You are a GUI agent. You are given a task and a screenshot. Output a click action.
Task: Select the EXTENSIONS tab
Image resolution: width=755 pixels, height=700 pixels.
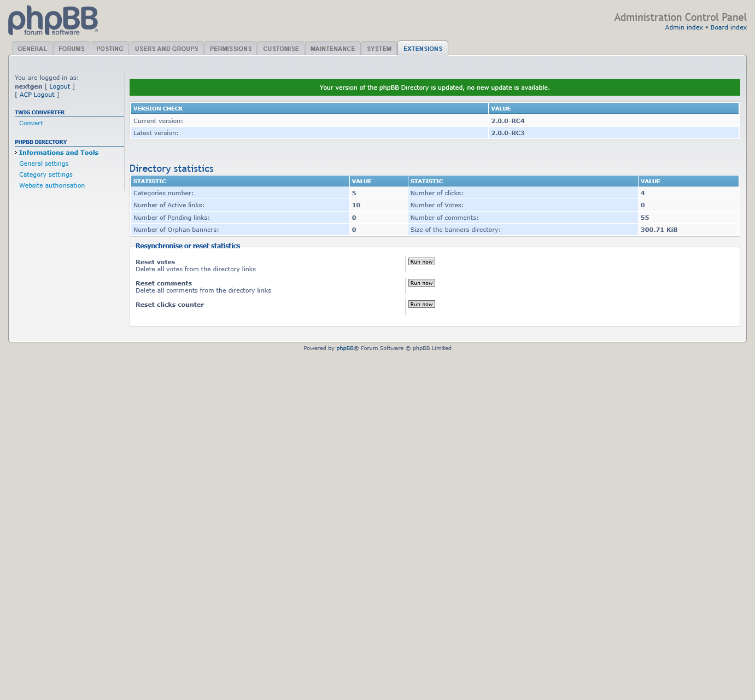click(423, 48)
